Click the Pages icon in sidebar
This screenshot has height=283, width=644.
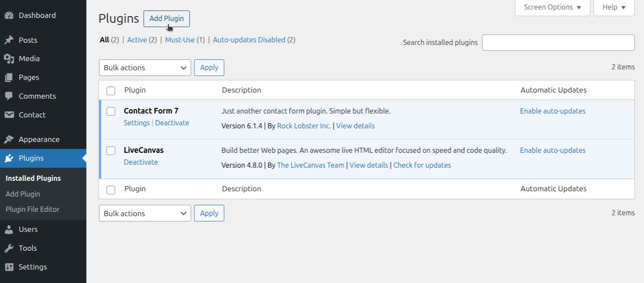9,77
